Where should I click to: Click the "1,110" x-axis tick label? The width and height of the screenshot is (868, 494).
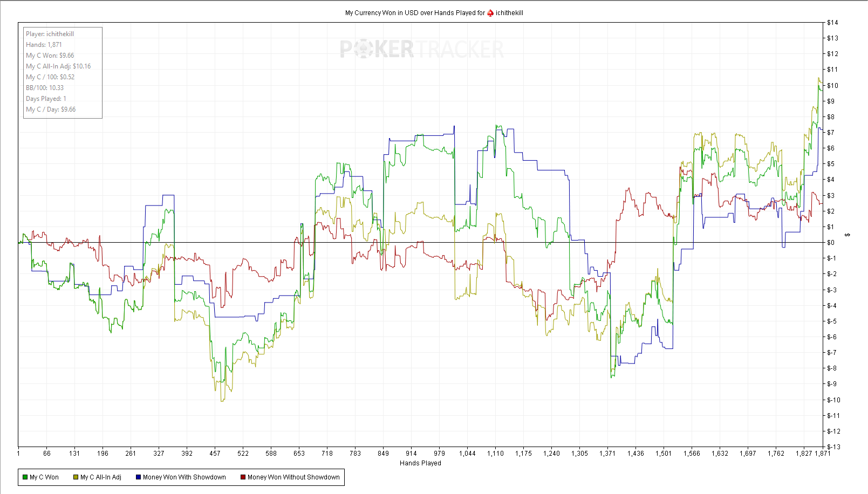click(495, 454)
